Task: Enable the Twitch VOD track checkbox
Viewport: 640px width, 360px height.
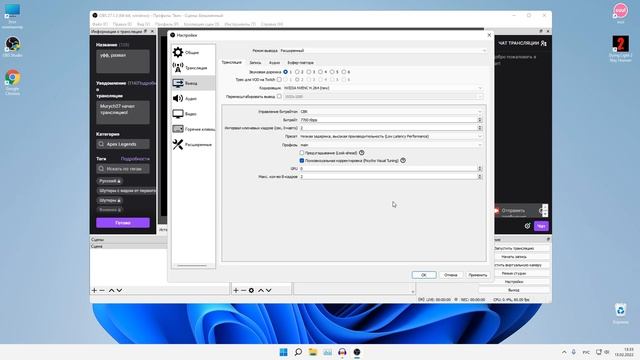Action: click(x=279, y=80)
